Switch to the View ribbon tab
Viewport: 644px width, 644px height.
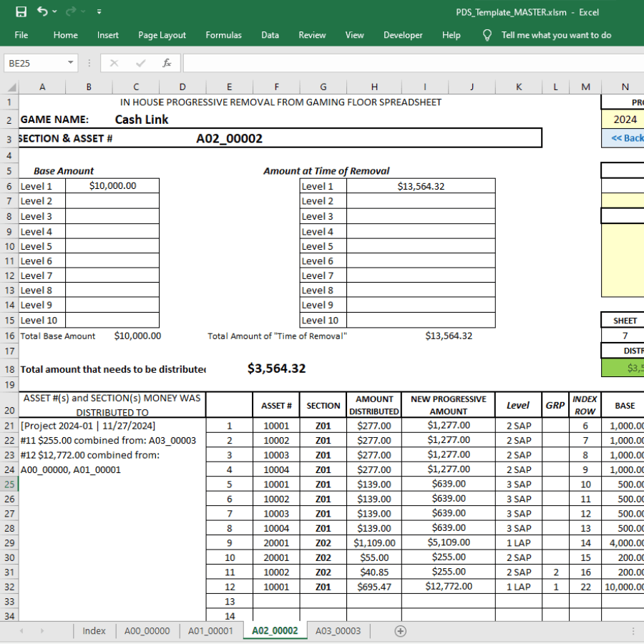tap(354, 35)
